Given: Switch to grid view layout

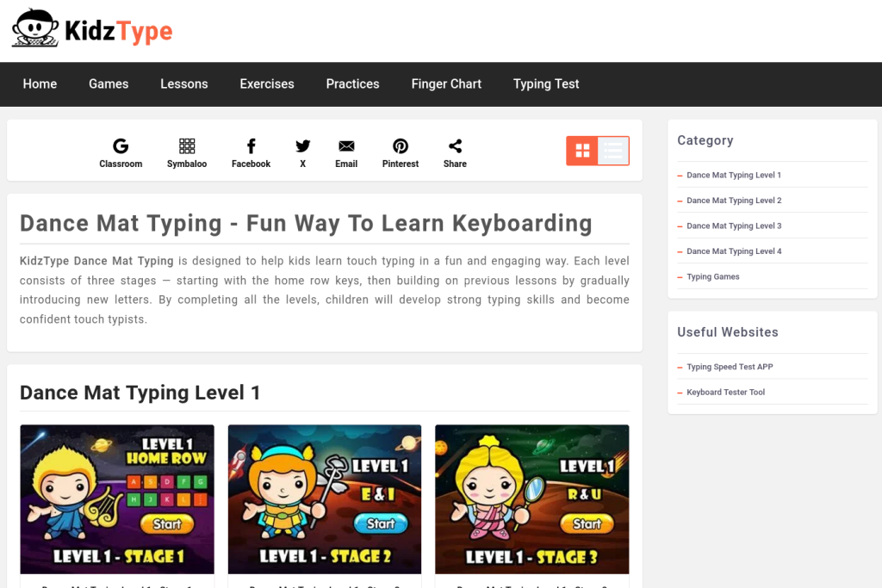Looking at the screenshot, I should tap(582, 151).
